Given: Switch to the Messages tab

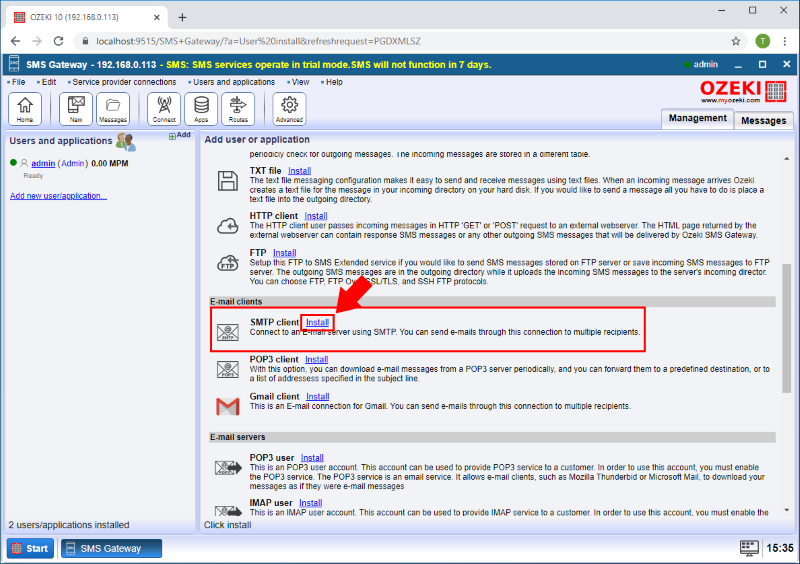Looking at the screenshot, I should [763, 120].
